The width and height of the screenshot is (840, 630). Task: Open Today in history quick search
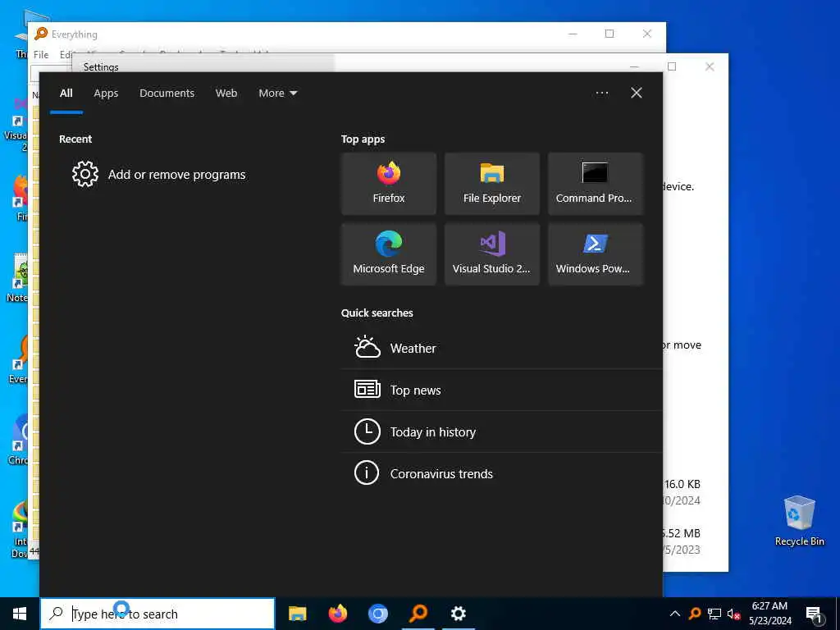(x=501, y=431)
